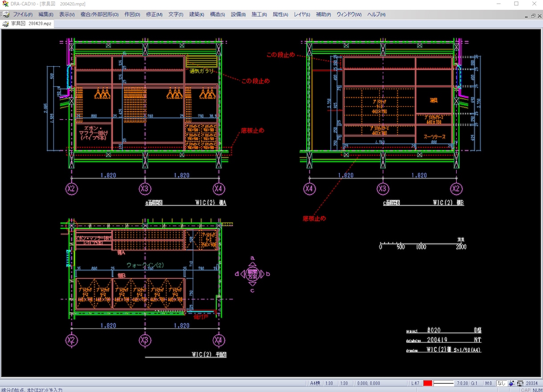Screen dimensions: 543x392
Task: Open the 施工(R) menu
Action: click(259, 14)
